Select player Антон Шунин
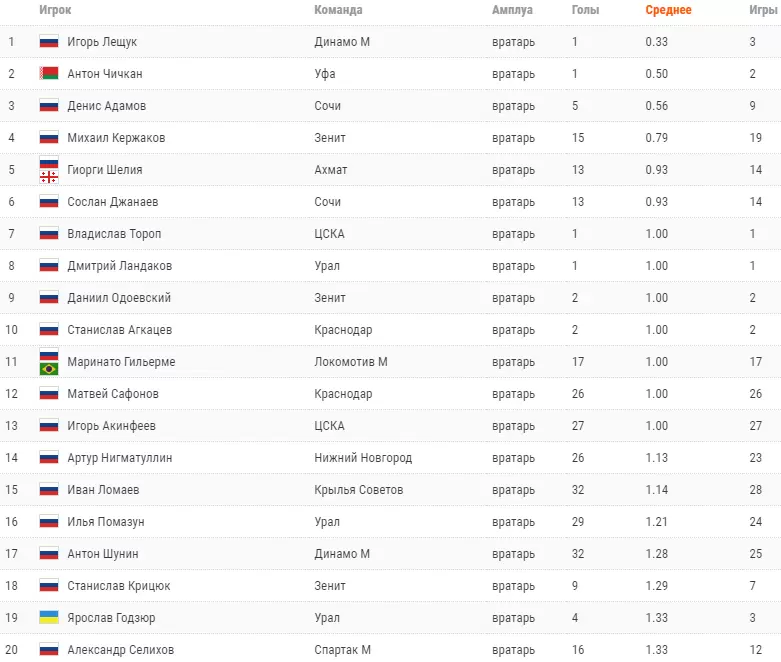This screenshot has height=662, width=781. 103,554
